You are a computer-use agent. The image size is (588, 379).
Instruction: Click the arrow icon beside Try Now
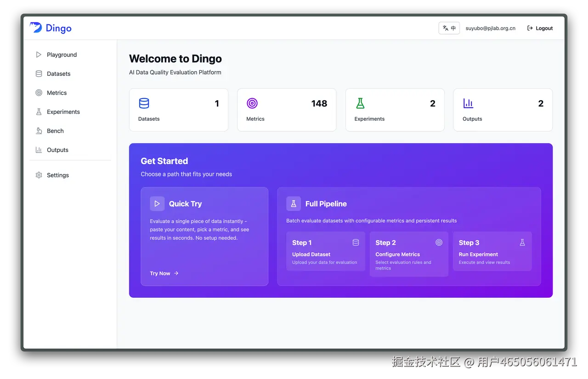[x=176, y=273]
